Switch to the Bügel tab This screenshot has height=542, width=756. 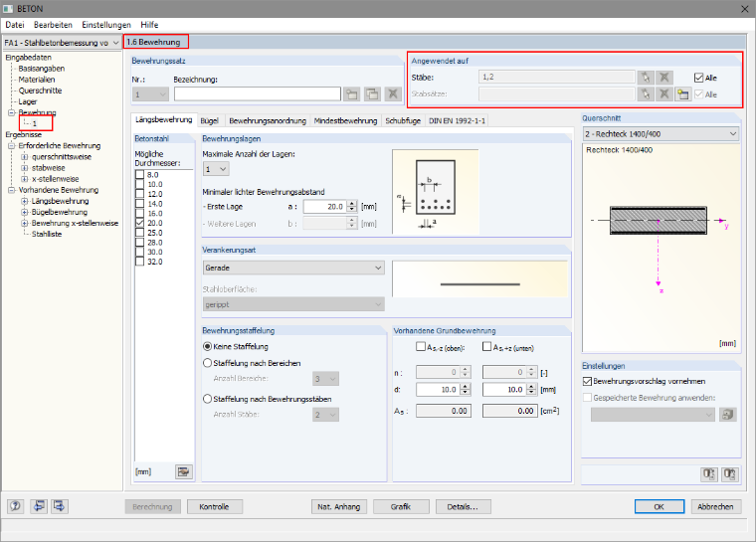coord(209,120)
